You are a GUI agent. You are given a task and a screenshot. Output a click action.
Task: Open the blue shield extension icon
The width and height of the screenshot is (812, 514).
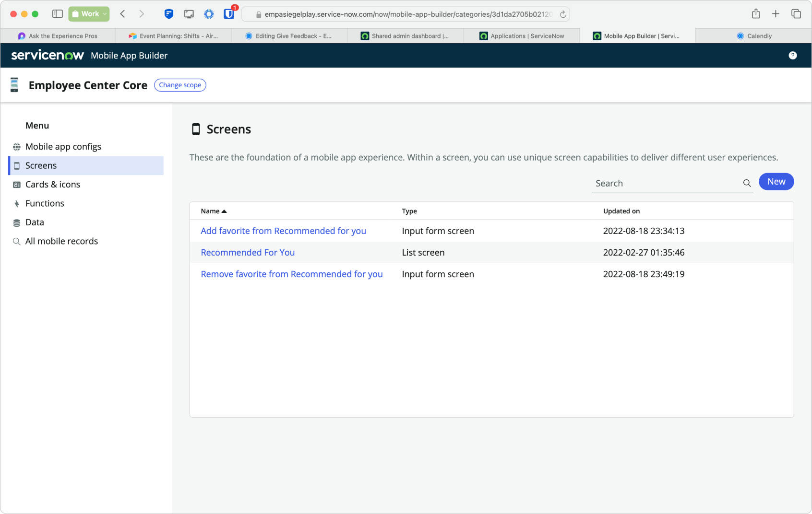pos(169,14)
